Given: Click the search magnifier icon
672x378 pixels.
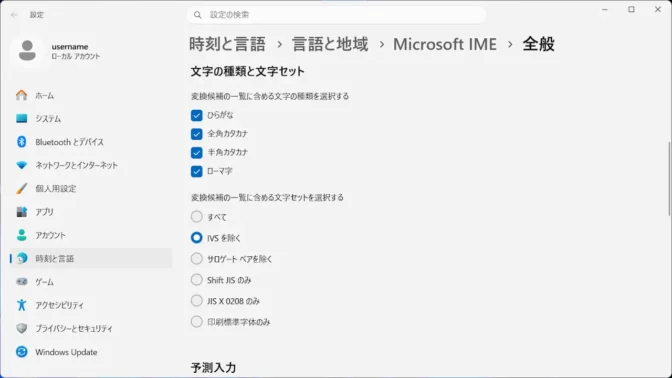Looking at the screenshot, I should tap(198, 15).
